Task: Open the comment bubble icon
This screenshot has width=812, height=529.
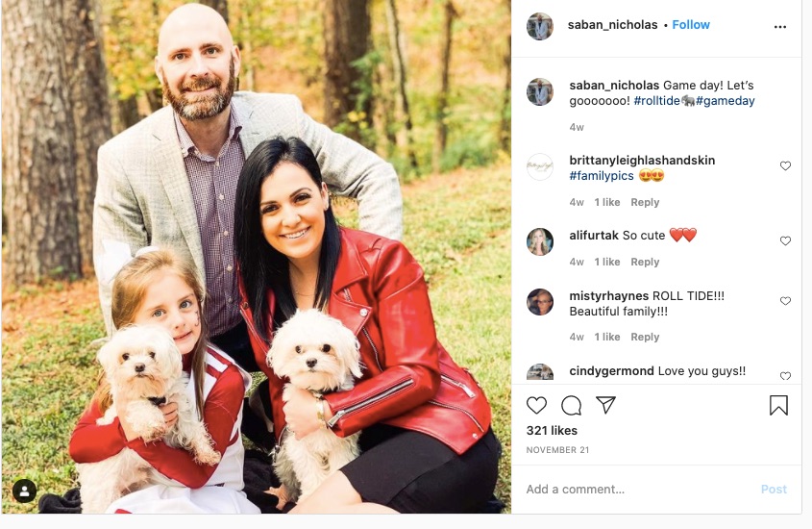Action: pyautogui.click(x=571, y=406)
